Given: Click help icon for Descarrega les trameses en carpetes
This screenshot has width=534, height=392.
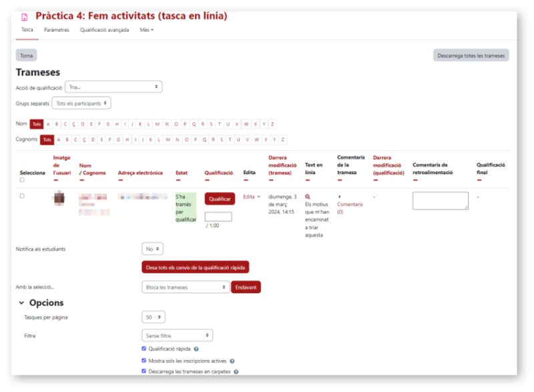Looking at the screenshot, I should tap(236, 371).
